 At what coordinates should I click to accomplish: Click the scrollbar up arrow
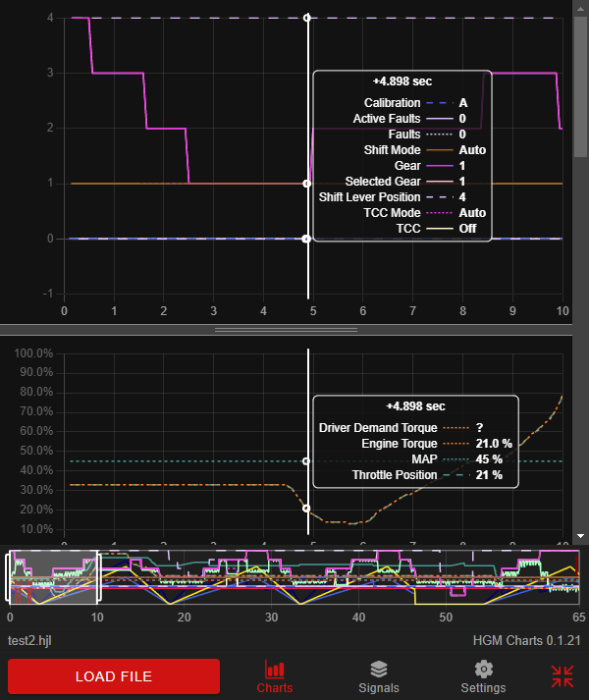point(580,8)
